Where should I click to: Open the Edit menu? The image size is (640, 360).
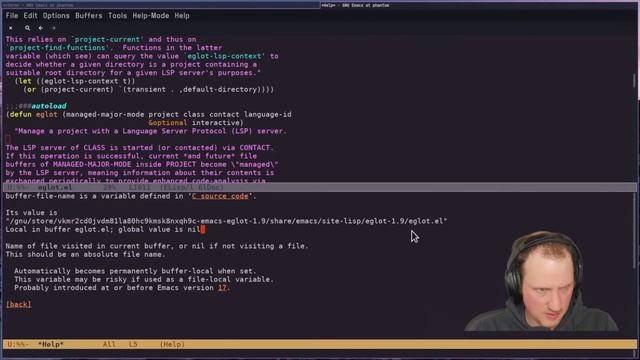(x=30, y=16)
